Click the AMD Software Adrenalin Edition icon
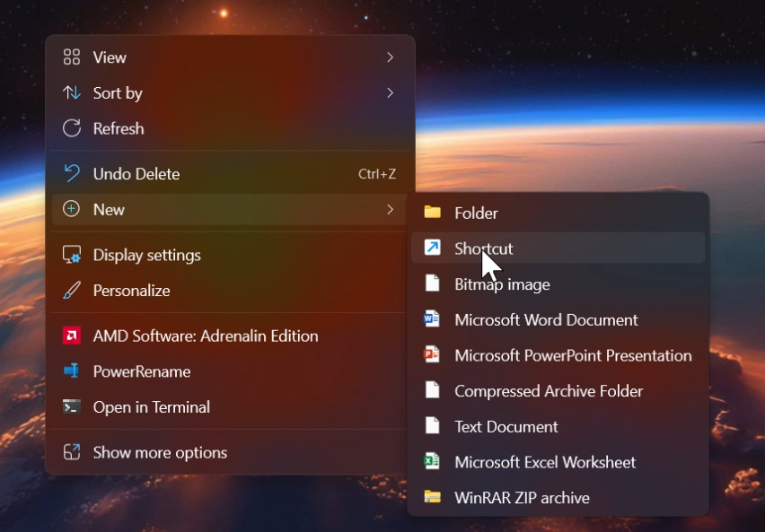765x532 pixels. coord(72,336)
